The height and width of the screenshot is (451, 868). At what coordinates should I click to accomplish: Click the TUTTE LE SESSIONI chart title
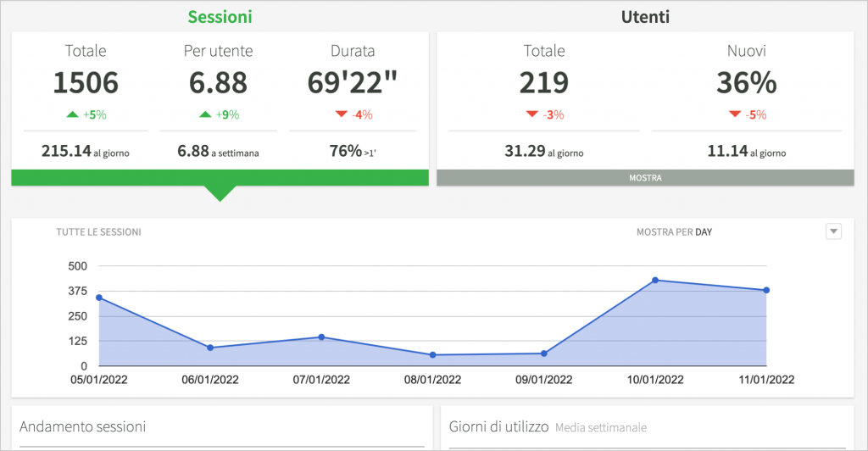click(98, 232)
